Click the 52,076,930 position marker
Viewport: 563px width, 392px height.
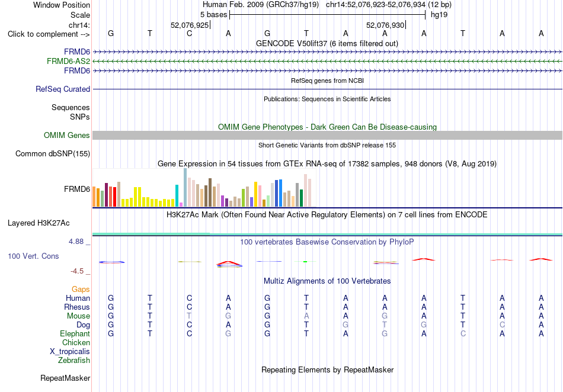pos(385,25)
